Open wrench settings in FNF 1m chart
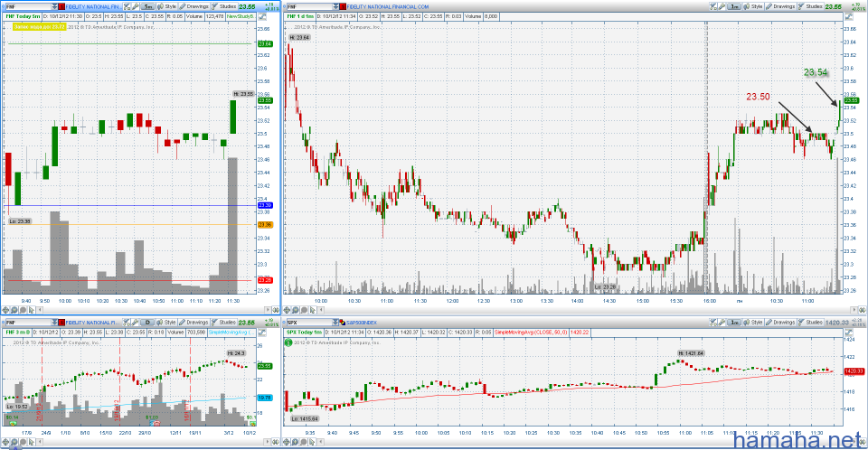868x450 pixels. pos(722,6)
